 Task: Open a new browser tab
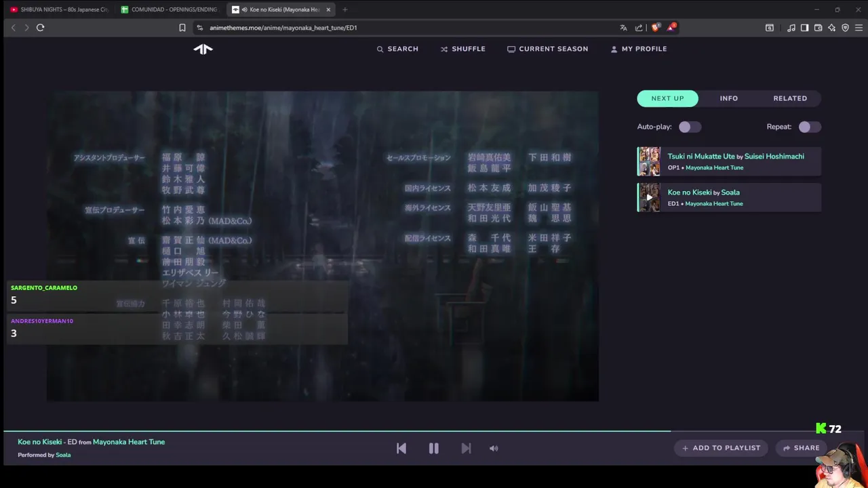click(x=344, y=9)
